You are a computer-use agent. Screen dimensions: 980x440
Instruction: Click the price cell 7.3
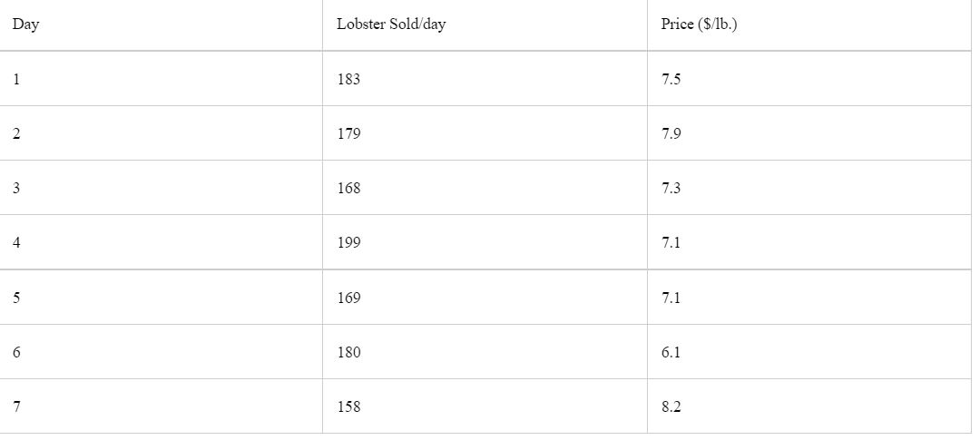[809, 188]
